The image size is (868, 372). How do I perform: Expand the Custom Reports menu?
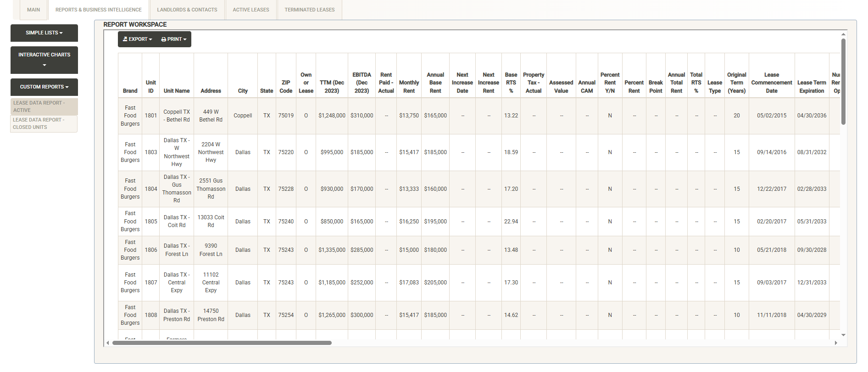(44, 87)
